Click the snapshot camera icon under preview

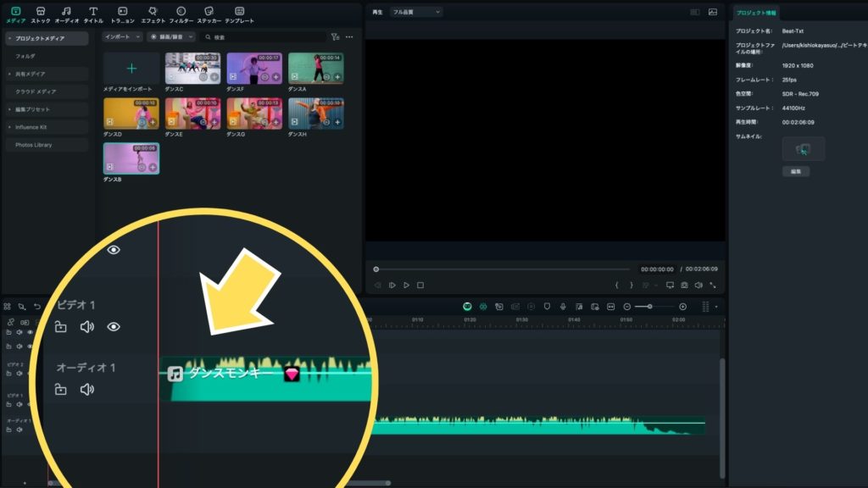click(x=684, y=286)
